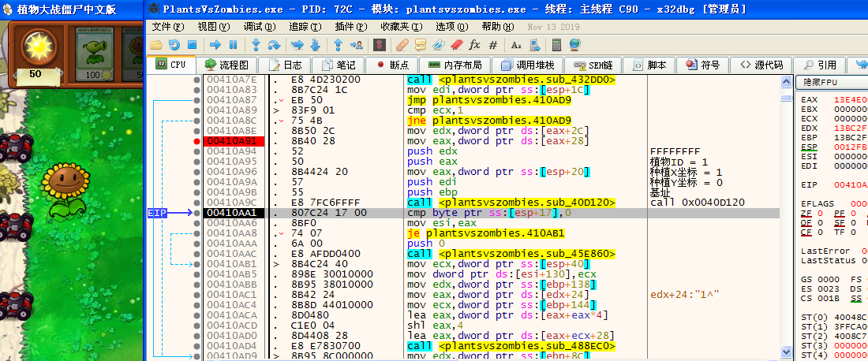Open the 选项 menu
868x361 pixels.
point(451,27)
